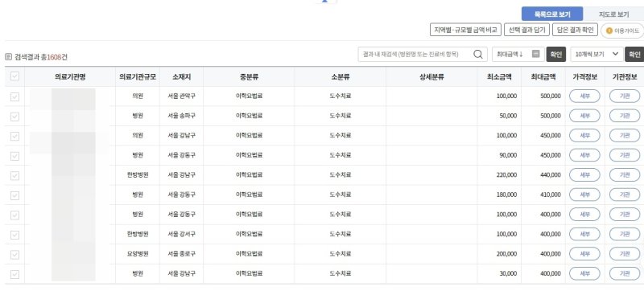Viewport: 644px width, 291px height.
Task: Click 세부 on the 서울 종로구 row
Action: tap(584, 254)
